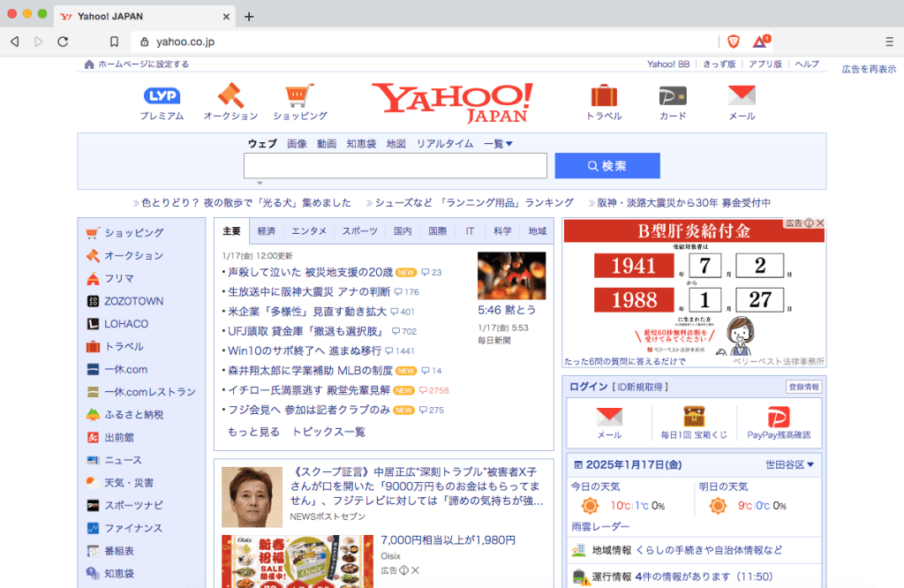The height and width of the screenshot is (588, 904).
Task: Select the スポーツ news tab
Action: (x=360, y=231)
